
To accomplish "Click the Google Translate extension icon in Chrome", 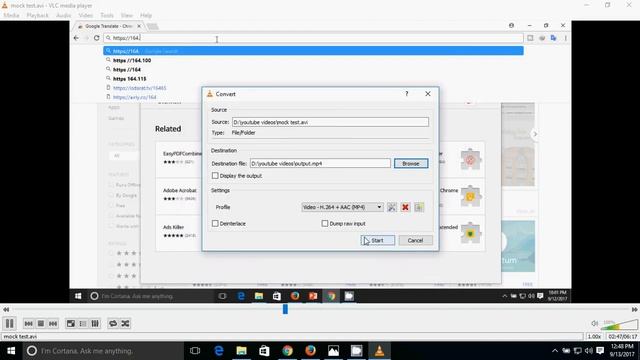I will click(553, 38).
